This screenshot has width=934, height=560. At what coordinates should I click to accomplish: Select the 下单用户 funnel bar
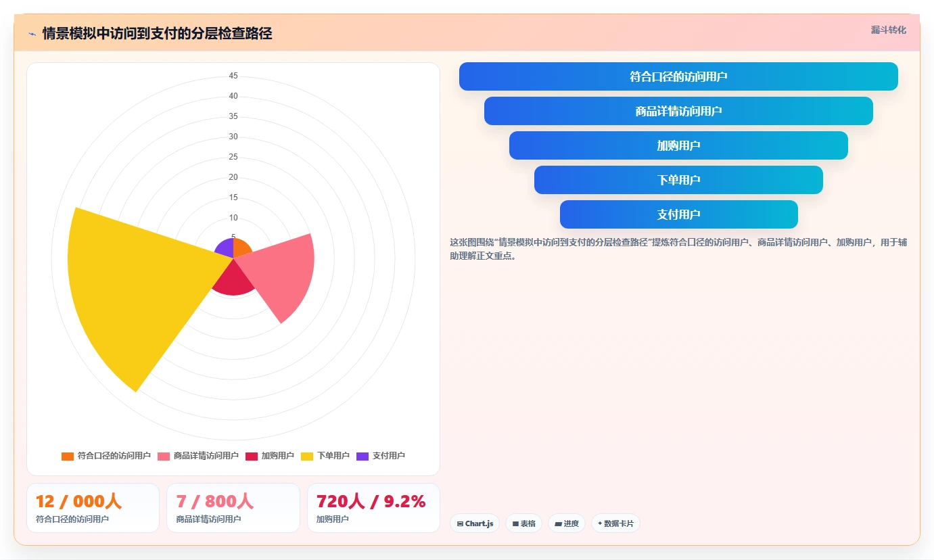tap(678, 180)
